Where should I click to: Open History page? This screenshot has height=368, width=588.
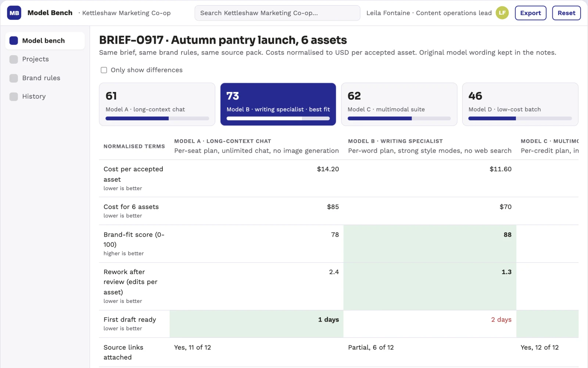45,96
